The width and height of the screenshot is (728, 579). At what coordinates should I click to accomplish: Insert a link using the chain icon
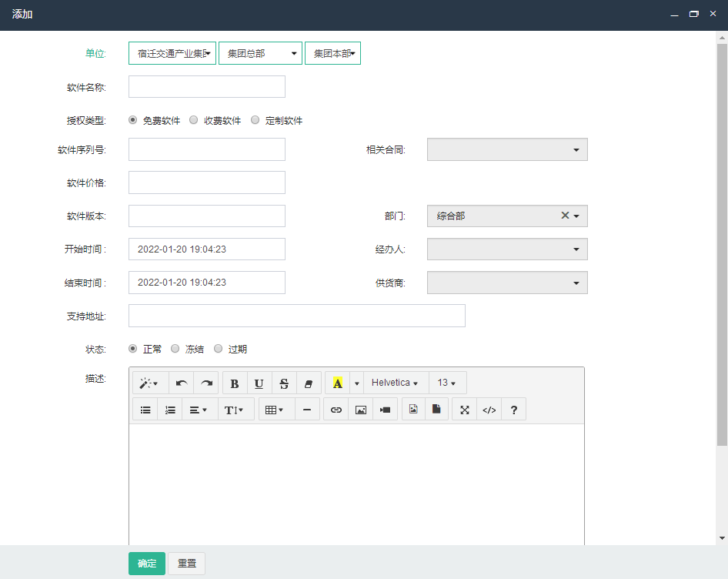(x=336, y=410)
